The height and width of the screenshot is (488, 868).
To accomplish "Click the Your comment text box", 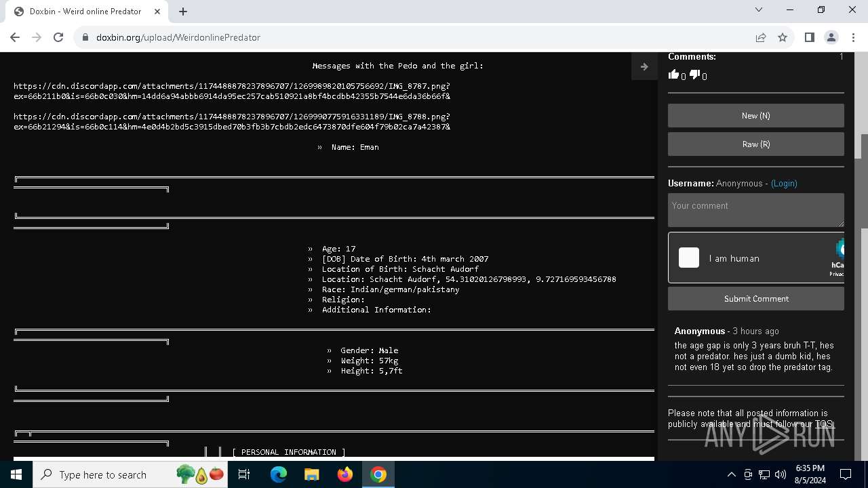I will click(756, 210).
